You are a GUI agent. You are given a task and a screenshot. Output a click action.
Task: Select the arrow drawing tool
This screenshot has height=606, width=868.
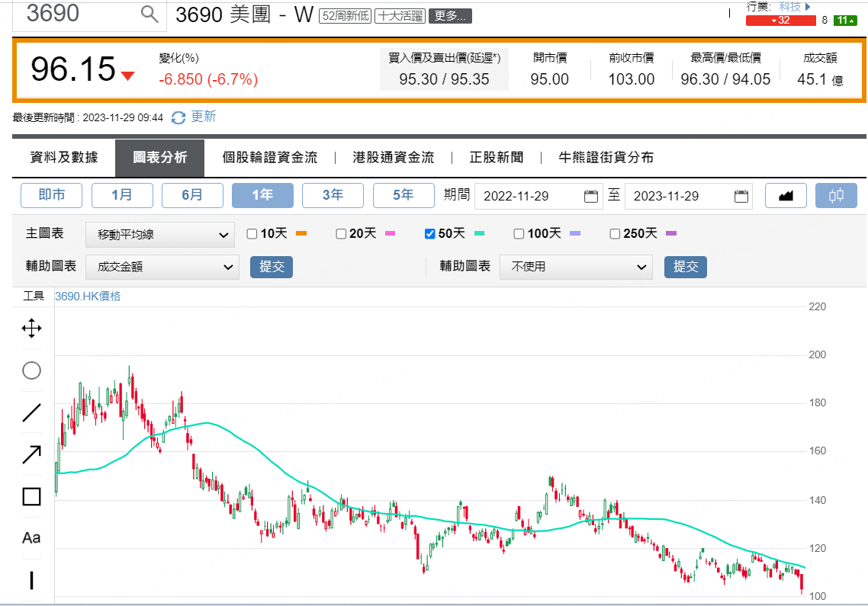pyautogui.click(x=31, y=454)
